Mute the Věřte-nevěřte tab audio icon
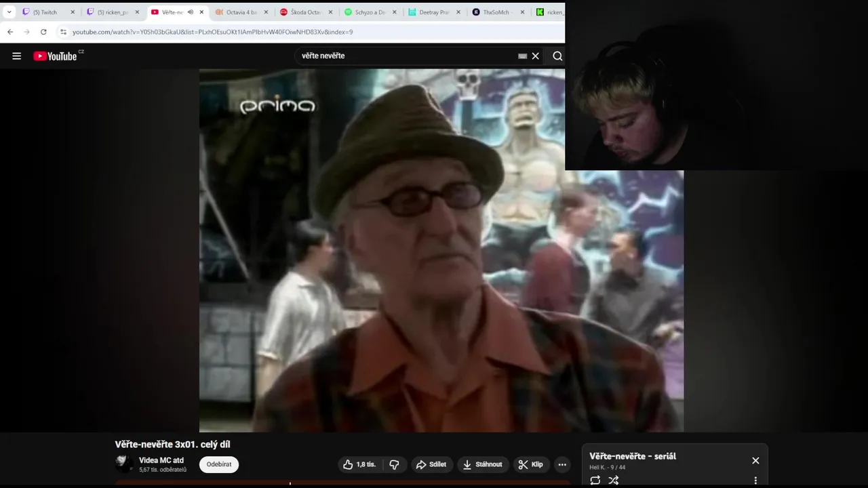This screenshot has height=488, width=868. [190, 12]
